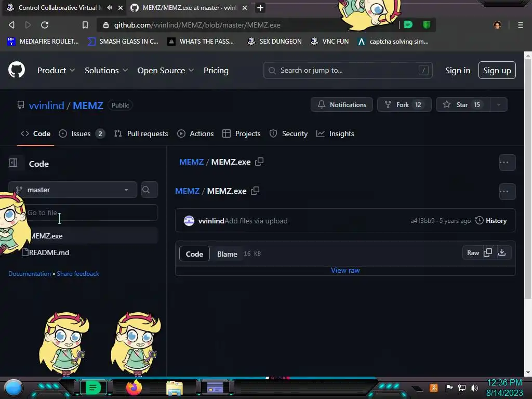Reload the current page
The width and height of the screenshot is (532, 399).
[x=45, y=25]
